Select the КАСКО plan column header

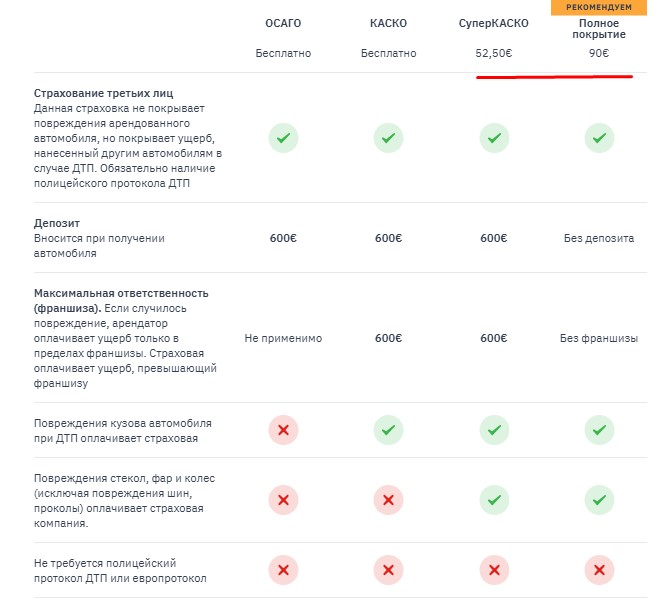[x=388, y=23]
